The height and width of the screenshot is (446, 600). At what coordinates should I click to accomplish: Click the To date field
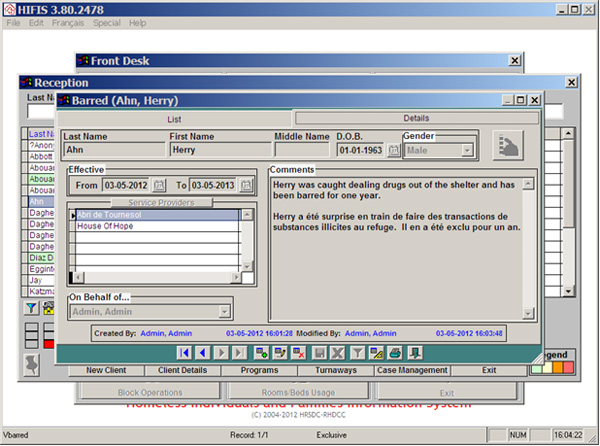pyautogui.click(x=210, y=186)
